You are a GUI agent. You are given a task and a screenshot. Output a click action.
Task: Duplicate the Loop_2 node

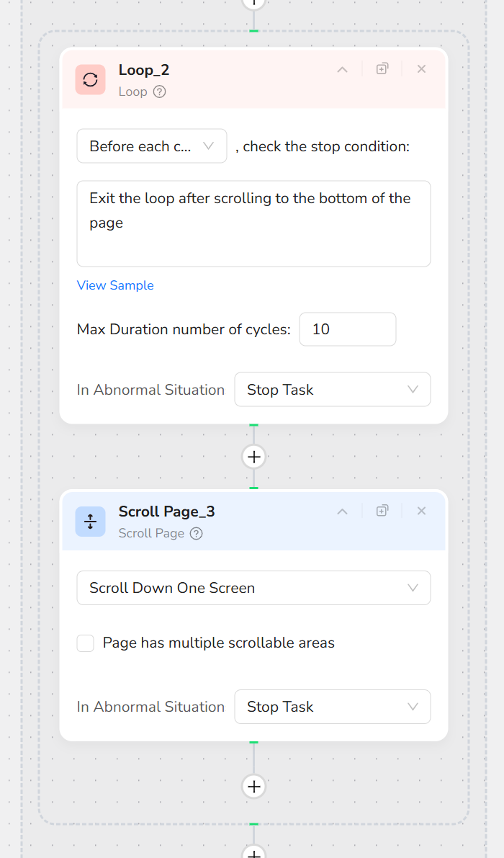(x=382, y=68)
